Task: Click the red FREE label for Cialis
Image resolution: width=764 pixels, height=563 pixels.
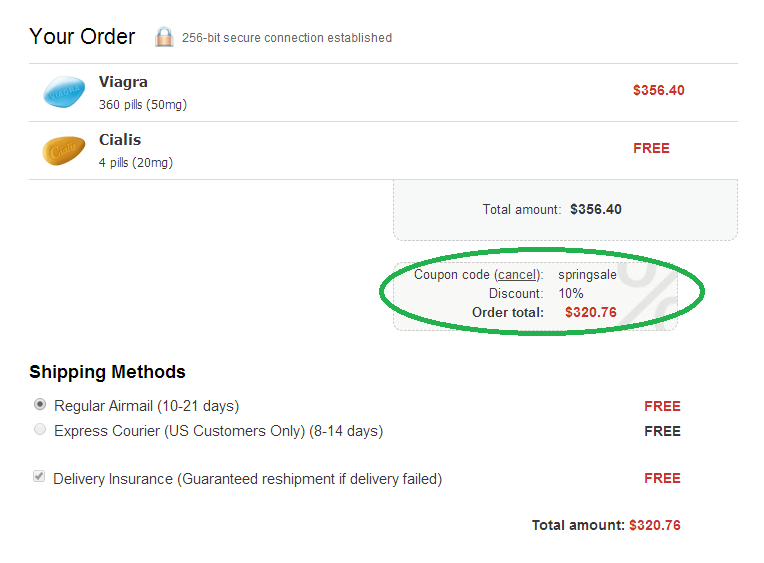Action: click(x=651, y=148)
